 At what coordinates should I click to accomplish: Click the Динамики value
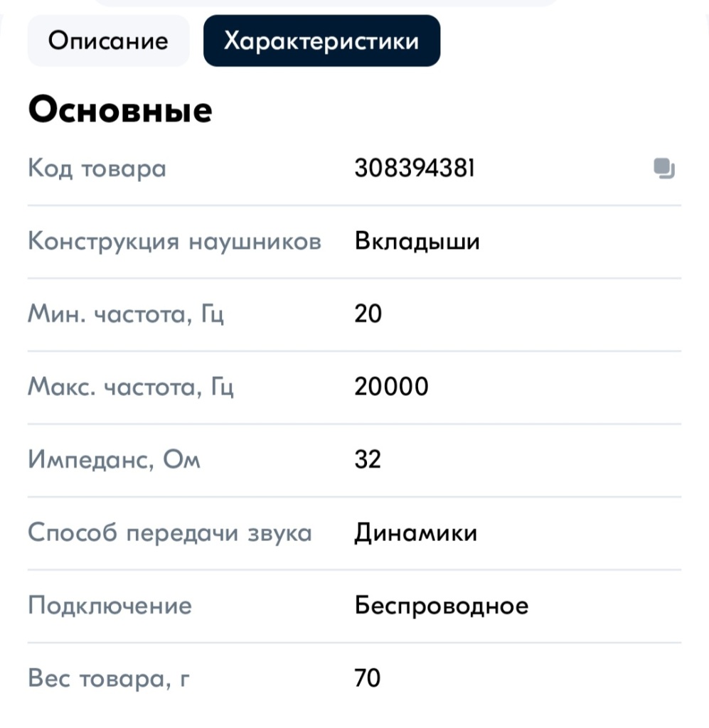(x=415, y=532)
